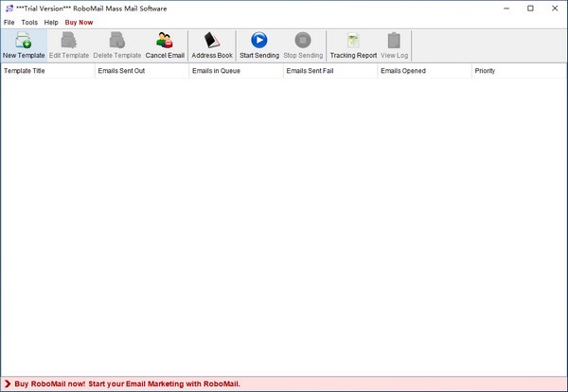Click the Edit Template toolbar icon
The width and height of the screenshot is (568, 392).
(x=69, y=41)
